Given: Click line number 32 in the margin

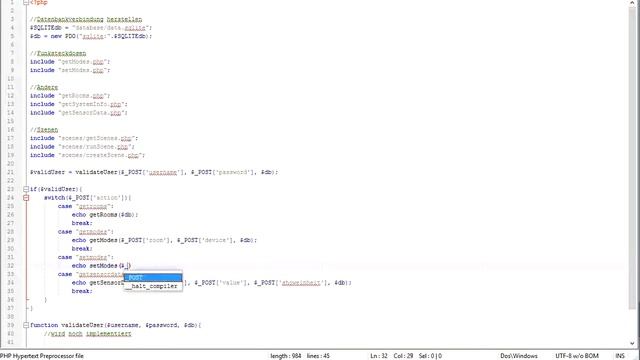Looking at the screenshot, I should pos(10,266).
